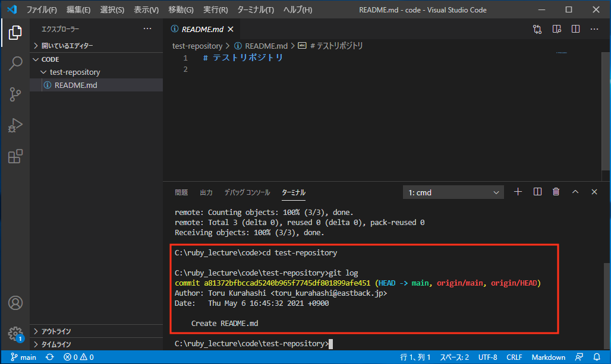Collapse the CODE folder section
This screenshot has height=364, width=611.
coord(96,59)
